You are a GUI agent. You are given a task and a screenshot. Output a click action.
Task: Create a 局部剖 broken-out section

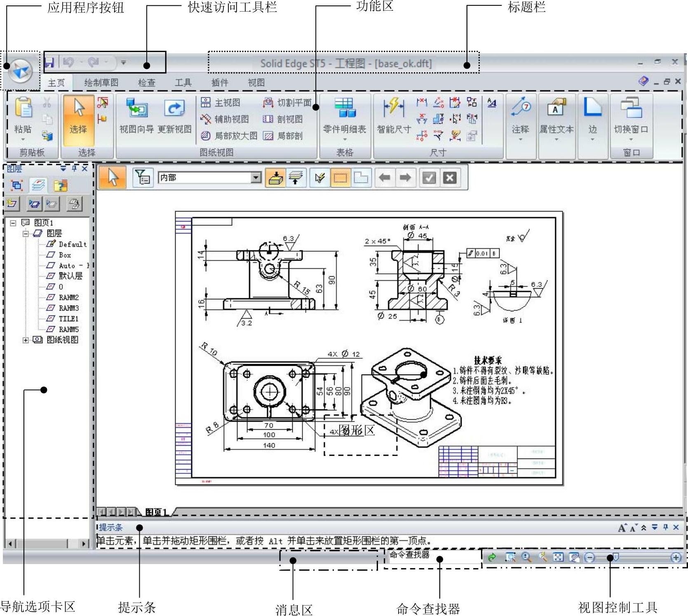(x=283, y=136)
